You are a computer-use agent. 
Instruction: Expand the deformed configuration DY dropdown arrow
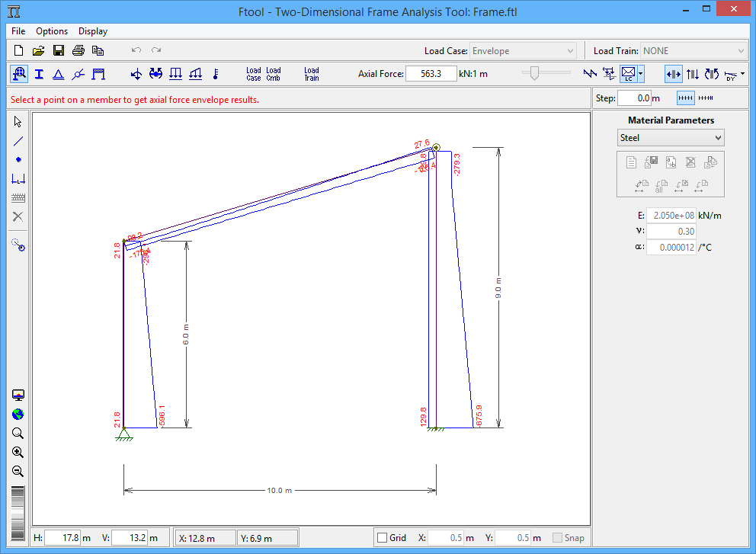(743, 74)
